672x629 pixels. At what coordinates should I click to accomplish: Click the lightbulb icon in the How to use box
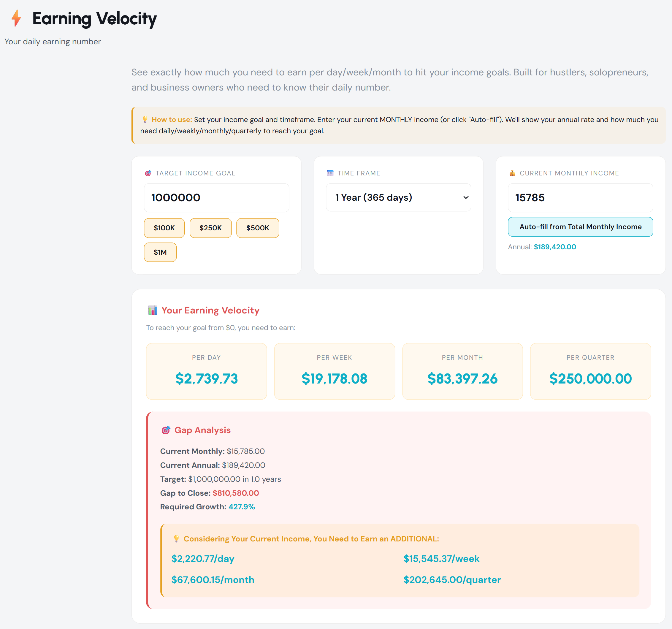pyautogui.click(x=145, y=119)
